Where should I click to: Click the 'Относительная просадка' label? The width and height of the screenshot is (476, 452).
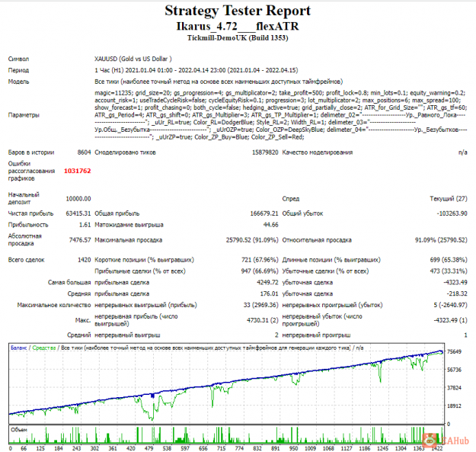(x=317, y=240)
